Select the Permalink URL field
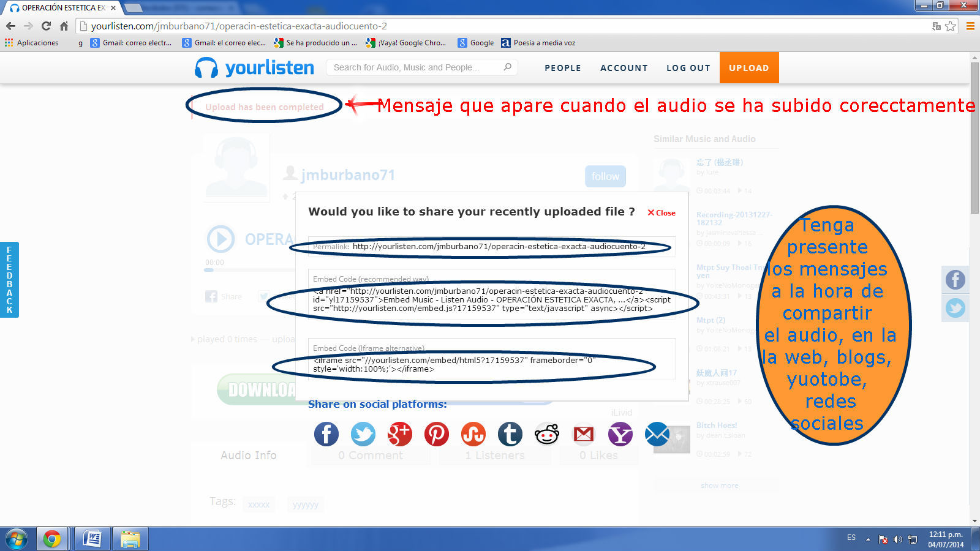Image resolution: width=980 pixels, height=551 pixels. [492, 246]
